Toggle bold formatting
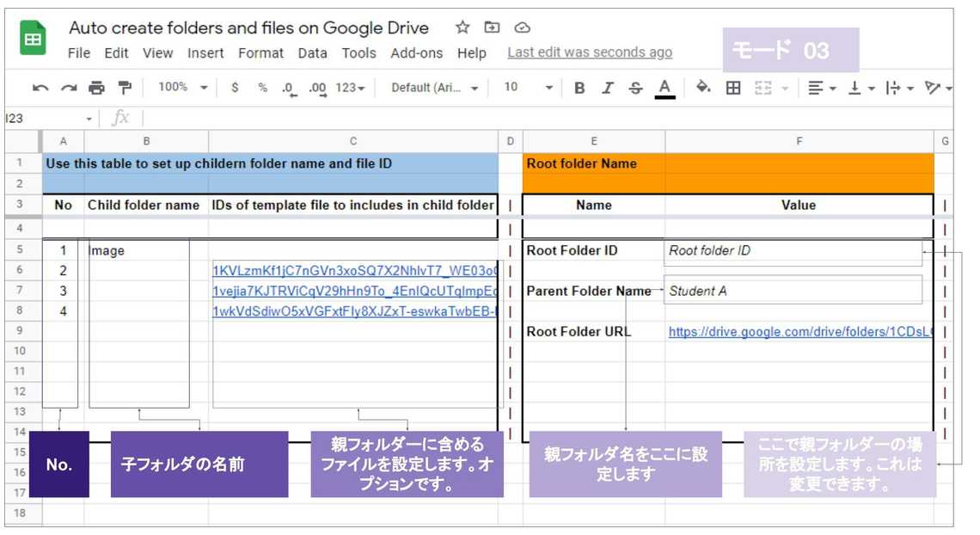Image resolution: width=980 pixels, height=535 pixels. coord(579,88)
